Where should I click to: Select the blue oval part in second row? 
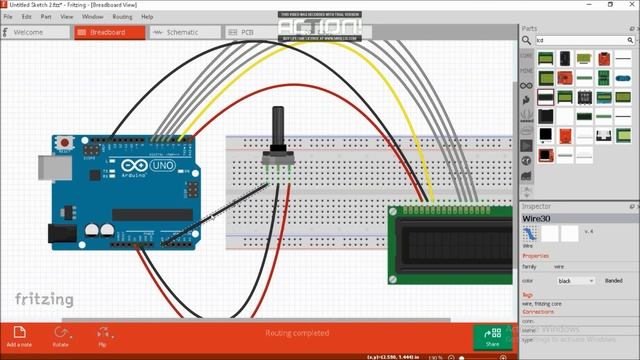pyautogui.click(x=623, y=78)
